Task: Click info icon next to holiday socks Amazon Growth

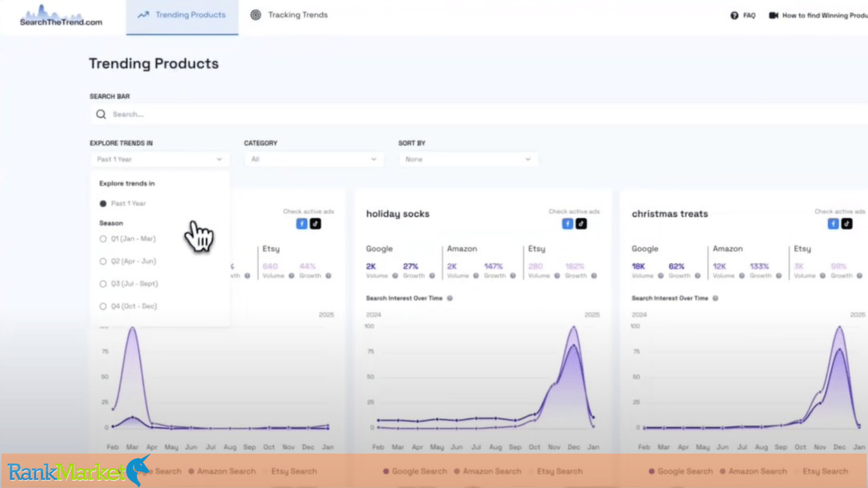Action: click(x=513, y=276)
